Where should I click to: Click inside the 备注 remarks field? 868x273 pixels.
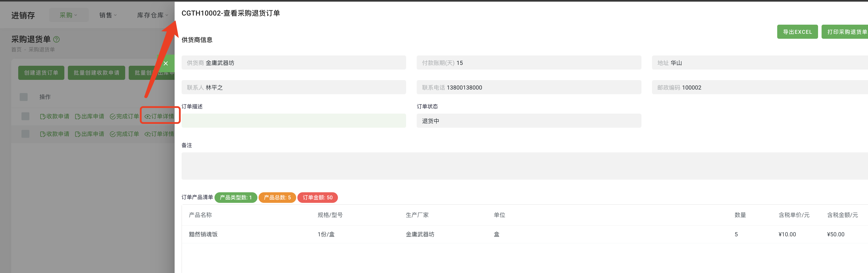(404, 166)
